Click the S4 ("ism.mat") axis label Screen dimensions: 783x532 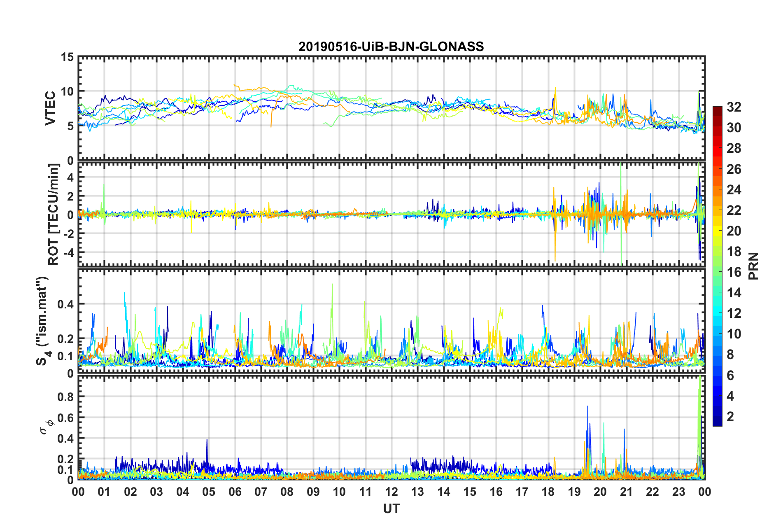coord(42,321)
